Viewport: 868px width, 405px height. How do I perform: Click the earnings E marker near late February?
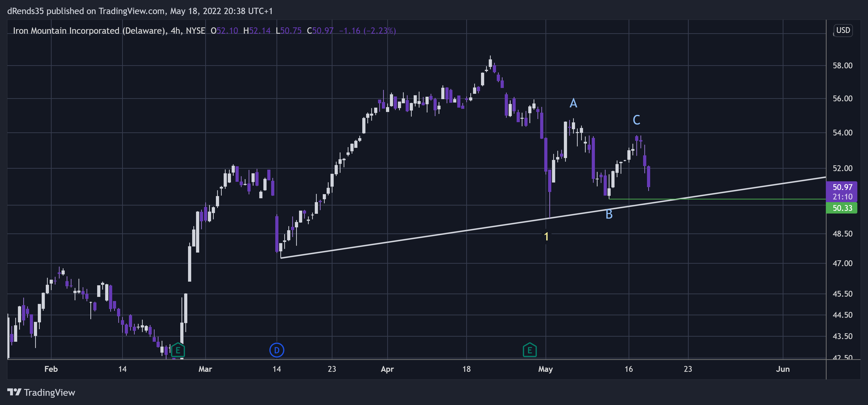pyautogui.click(x=178, y=350)
